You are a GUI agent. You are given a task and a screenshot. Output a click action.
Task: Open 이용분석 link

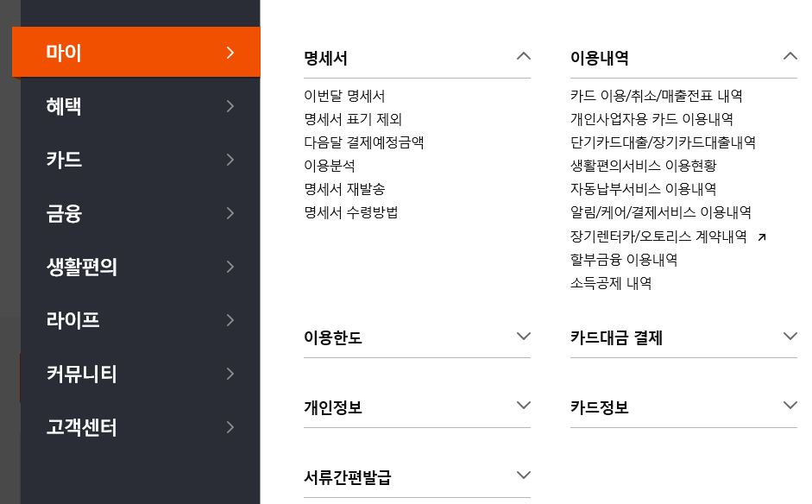click(x=330, y=166)
